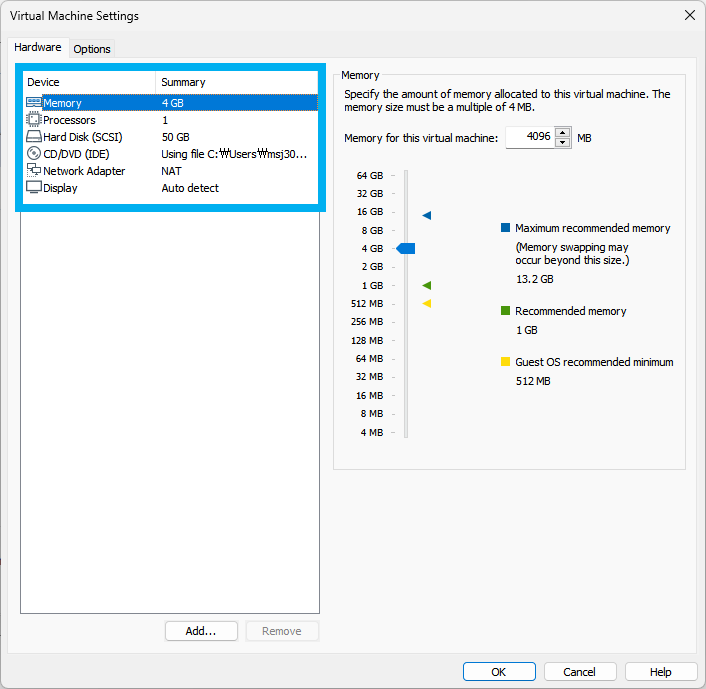Screen dimensions: 706x689
Task: Click the 1 GB slider label
Action: [x=372, y=285]
